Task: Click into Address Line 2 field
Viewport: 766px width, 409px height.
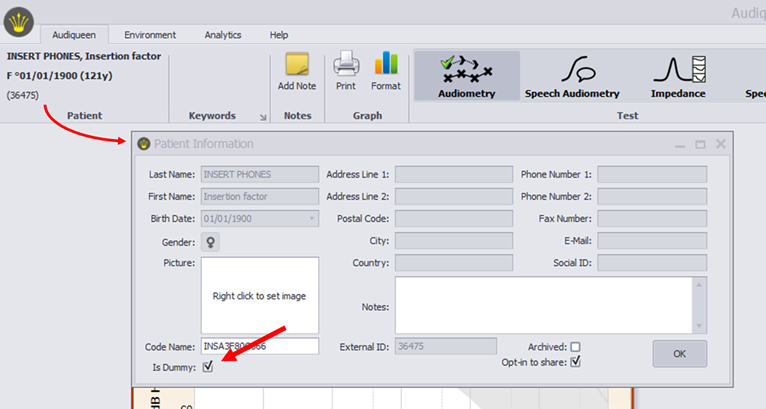Action: point(454,196)
